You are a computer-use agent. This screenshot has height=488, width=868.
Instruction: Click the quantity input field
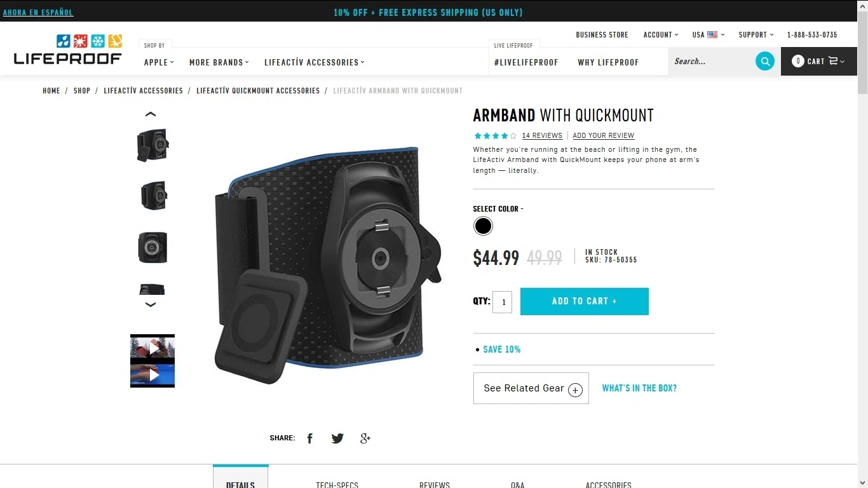coord(502,302)
